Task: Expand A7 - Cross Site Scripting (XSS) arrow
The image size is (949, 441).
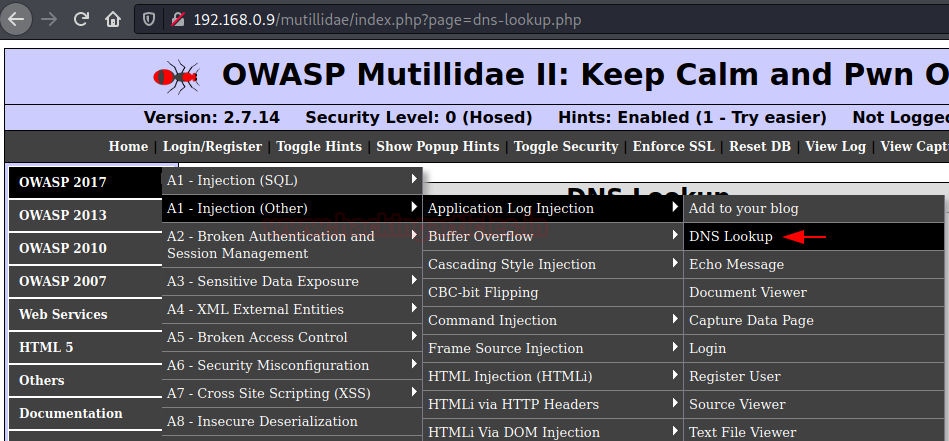Action: pyautogui.click(x=414, y=392)
